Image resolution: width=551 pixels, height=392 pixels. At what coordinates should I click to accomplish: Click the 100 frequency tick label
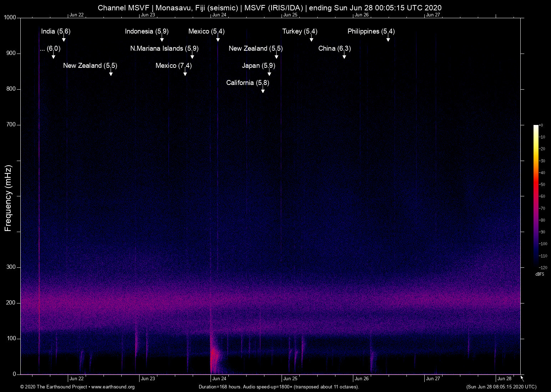pyautogui.click(x=11, y=338)
